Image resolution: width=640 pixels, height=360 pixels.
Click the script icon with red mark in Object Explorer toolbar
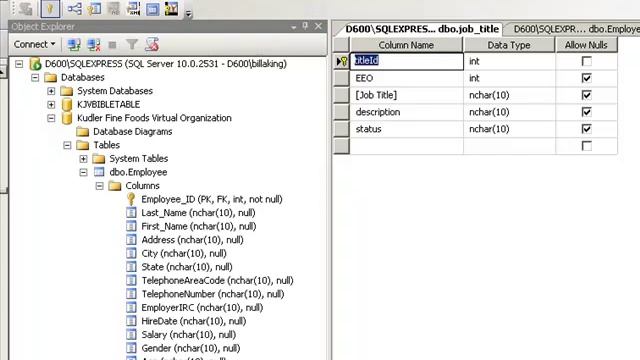(152, 44)
